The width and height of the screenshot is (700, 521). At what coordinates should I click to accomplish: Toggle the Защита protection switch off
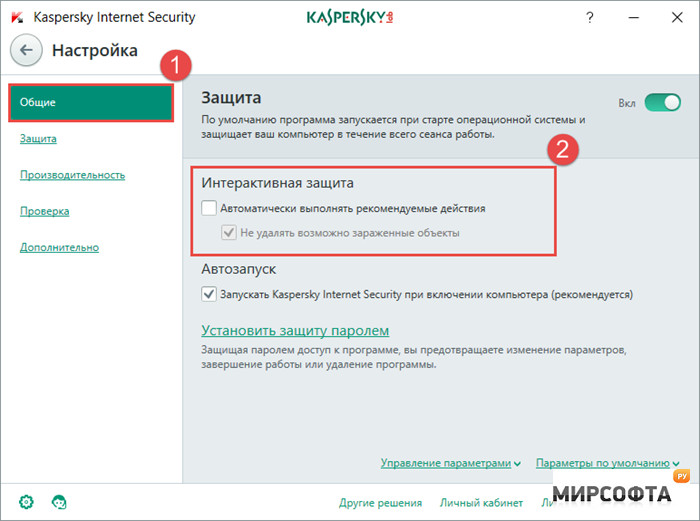[x=662, y=103]
